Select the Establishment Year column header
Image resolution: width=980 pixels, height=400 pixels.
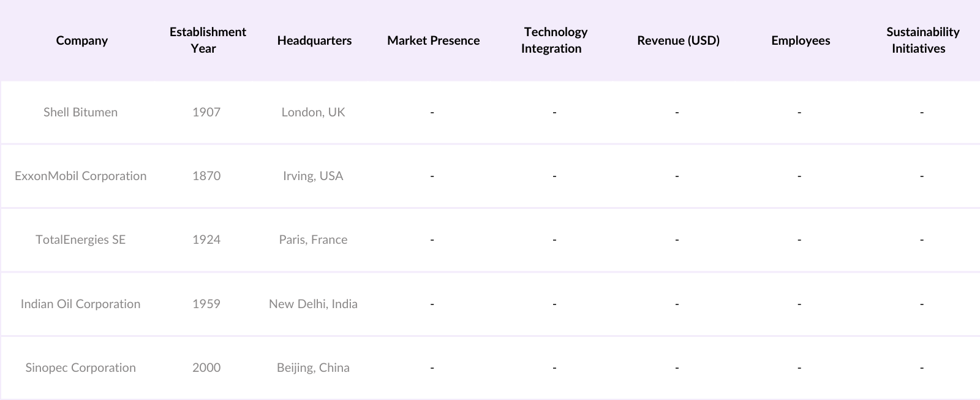click(x=208, y=40)
